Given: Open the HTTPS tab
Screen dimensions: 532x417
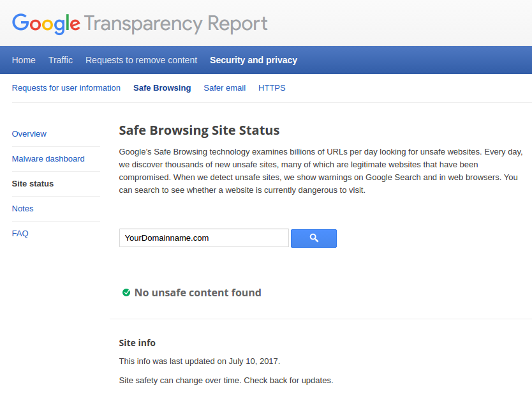Looking at the screenshot, I should tap(272, 87).
